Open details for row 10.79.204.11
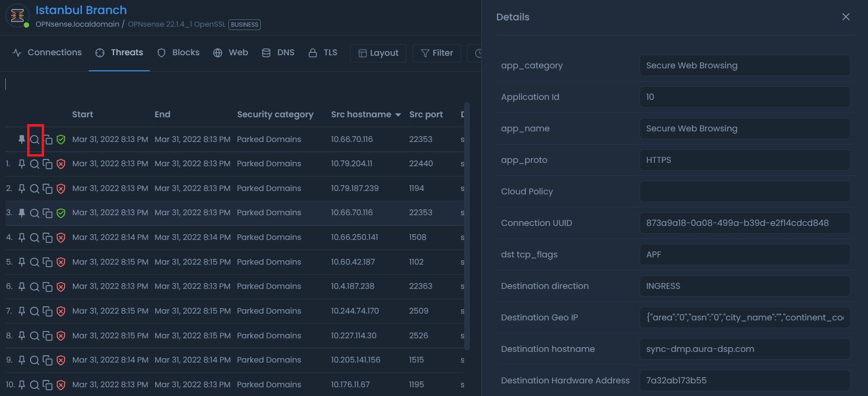868x396 pixels. point(34,164)
